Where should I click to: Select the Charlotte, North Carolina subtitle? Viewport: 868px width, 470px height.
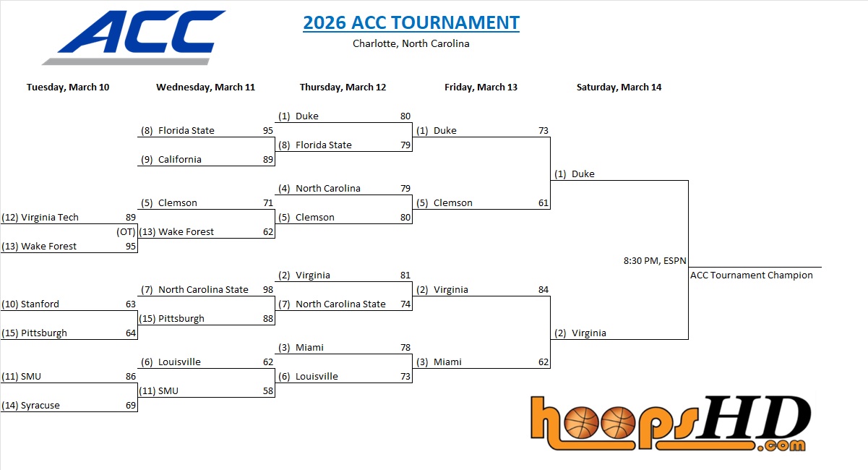coord(411,43)
